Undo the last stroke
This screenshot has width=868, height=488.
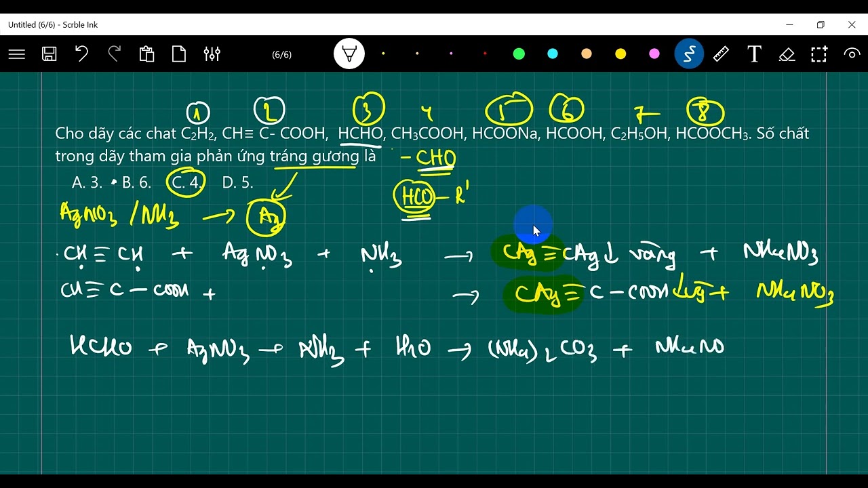coord(81,54)
